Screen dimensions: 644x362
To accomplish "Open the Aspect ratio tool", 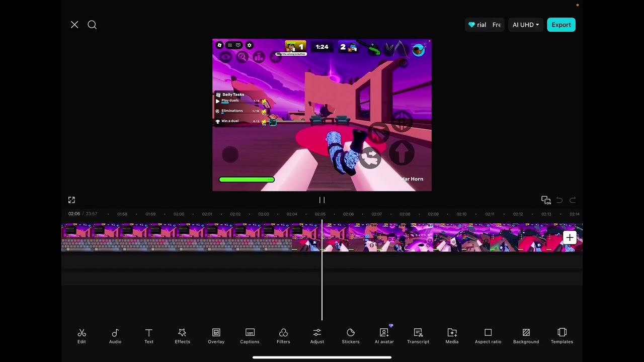I will tap(488, 336).
